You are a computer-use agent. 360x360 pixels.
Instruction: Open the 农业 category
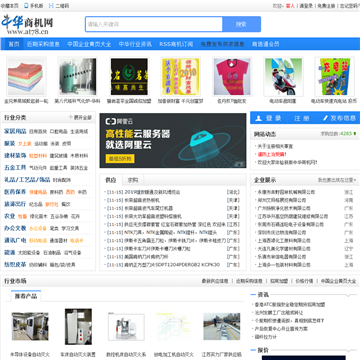pos(10,216)
